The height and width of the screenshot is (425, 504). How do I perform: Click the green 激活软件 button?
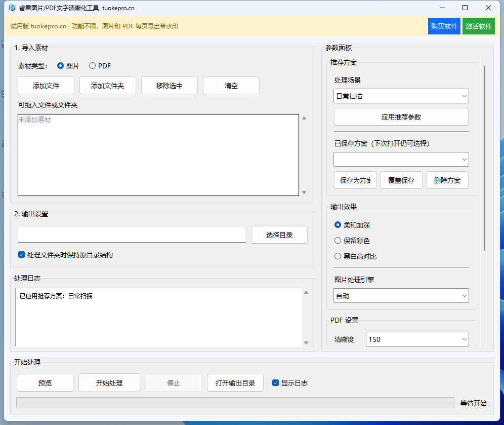tap(479, 26)
